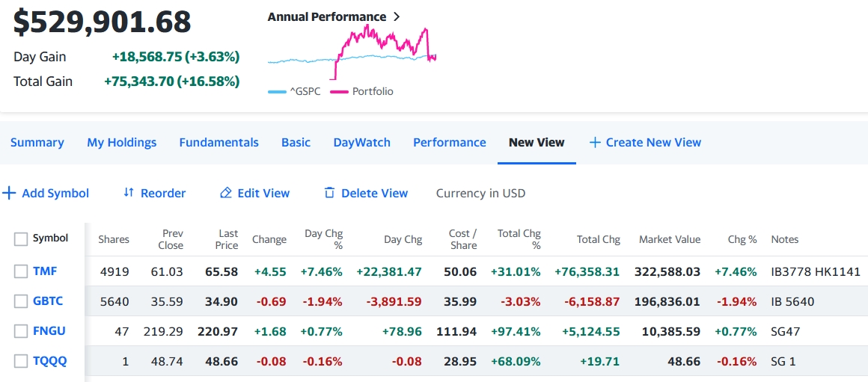Click the plus icon beside Add Symbol
This screenshot has width=868, height=382.
9,194
